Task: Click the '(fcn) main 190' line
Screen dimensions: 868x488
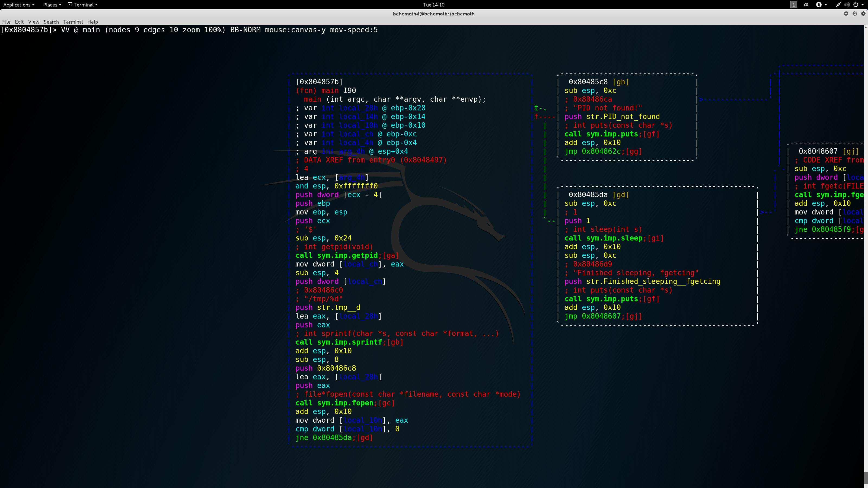Action: [326, 91]
